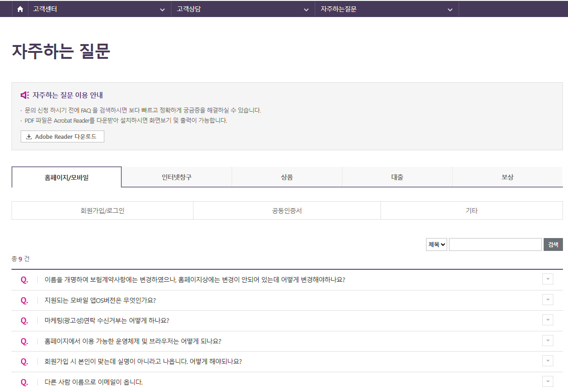The height and width of the screenshot is (392, 568).
Task: Expand the 마케팅 수신거부 question arrow
Action: tap(548, 320)
